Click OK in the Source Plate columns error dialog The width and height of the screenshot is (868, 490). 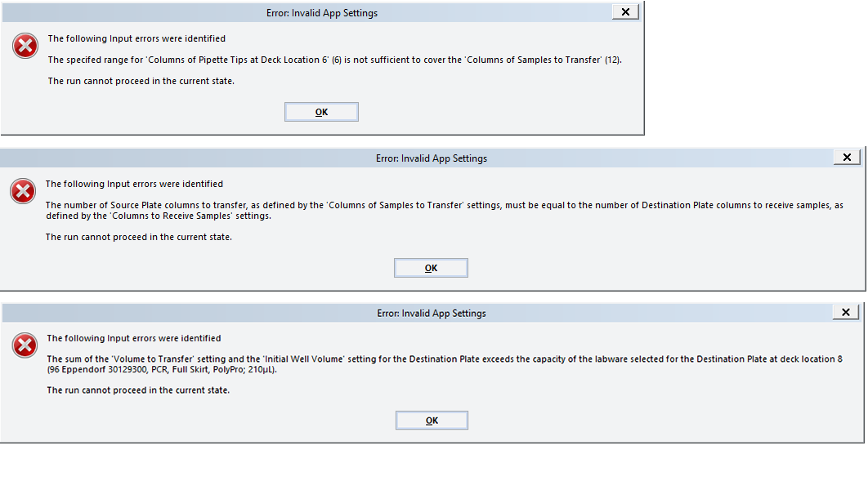click(431, 268)
